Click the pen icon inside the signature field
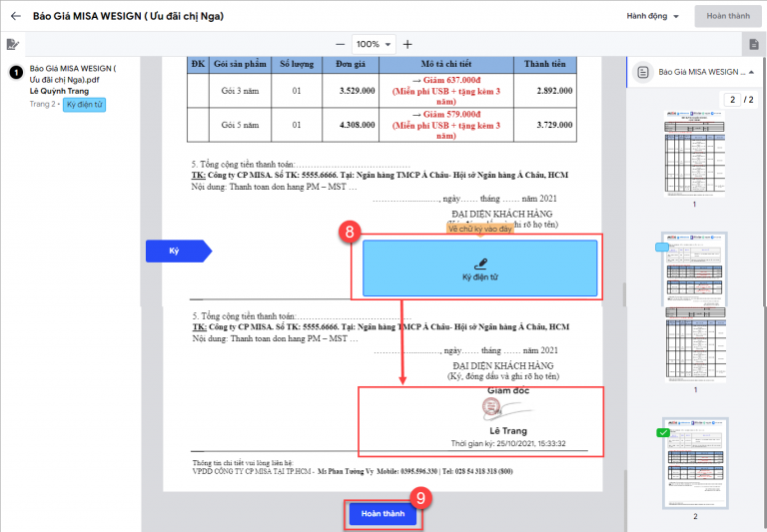Viewport: 767px width, 532px height. pos(480,265)
